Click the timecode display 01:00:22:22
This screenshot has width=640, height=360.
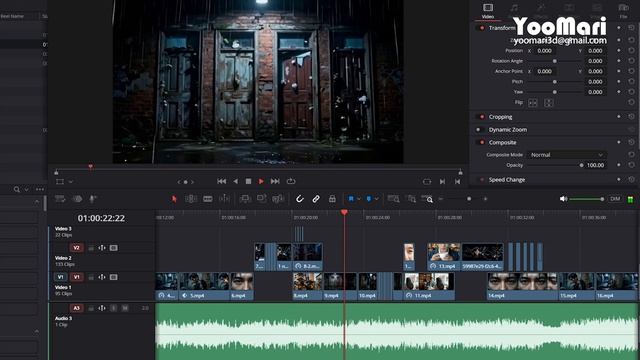pos(101,218)
